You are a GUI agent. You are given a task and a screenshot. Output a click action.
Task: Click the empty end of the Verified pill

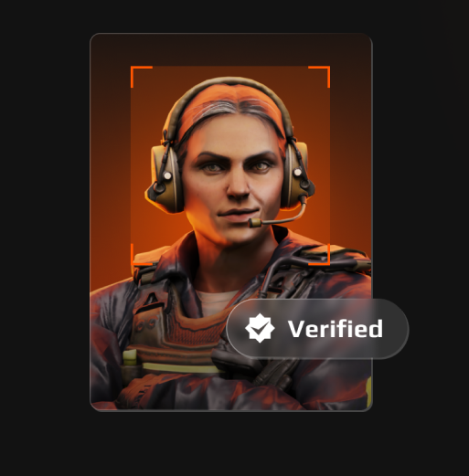395,329
